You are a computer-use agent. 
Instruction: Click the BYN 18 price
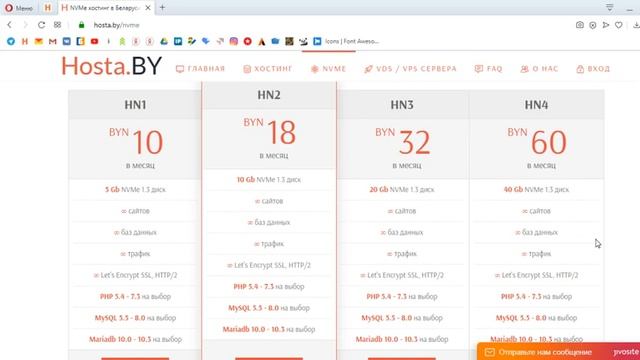click(269, 131)
